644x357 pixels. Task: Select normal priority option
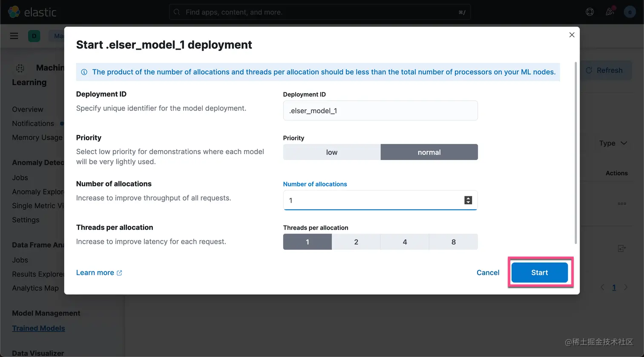click(x=429, y=152)
